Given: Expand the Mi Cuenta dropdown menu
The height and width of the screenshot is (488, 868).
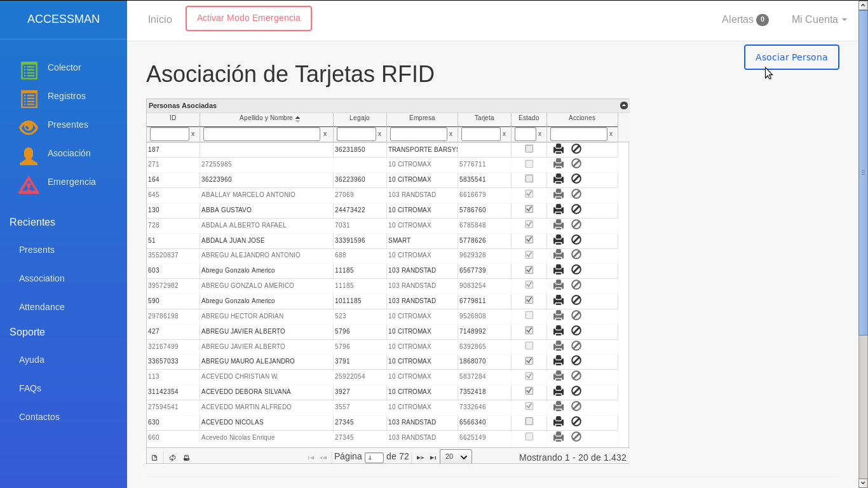Looking at the screenshot, I should (x=818, y=20).
